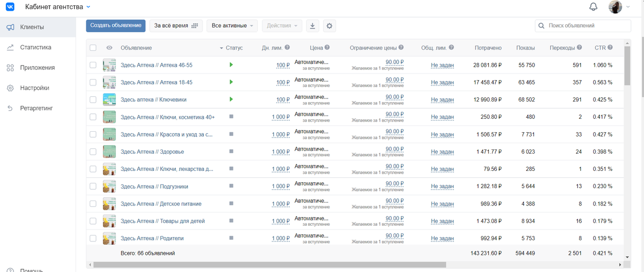The image size is (644, 272).
Task: Go to Приложения section
Action: coord(38,68)
